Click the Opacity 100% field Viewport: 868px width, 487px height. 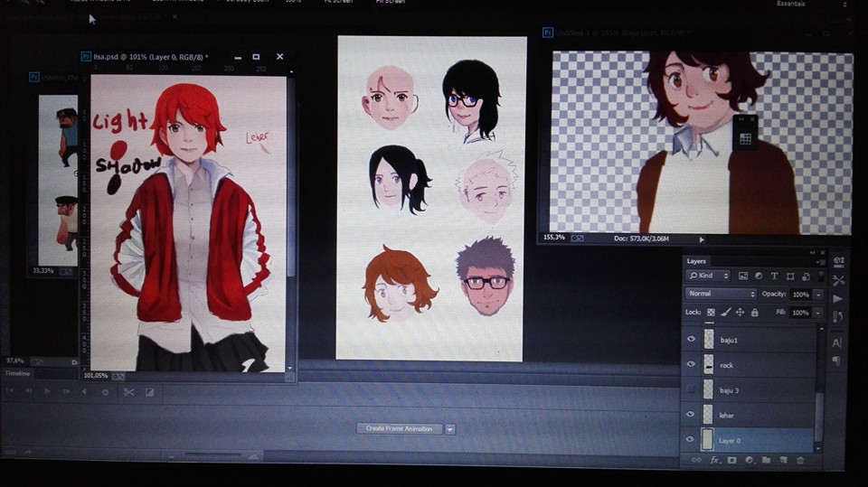click(x=801, y=295)
